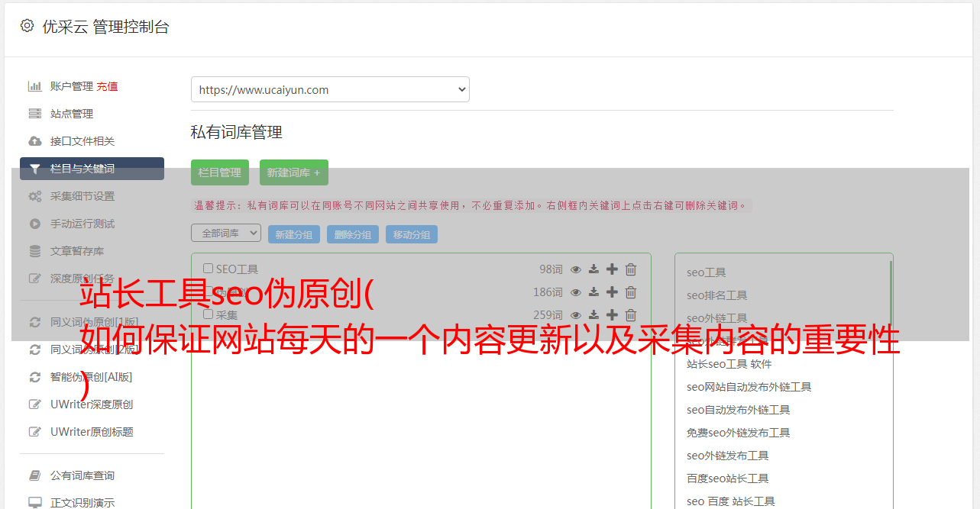Select the keyword seo工具 in the list

[707, 272]
